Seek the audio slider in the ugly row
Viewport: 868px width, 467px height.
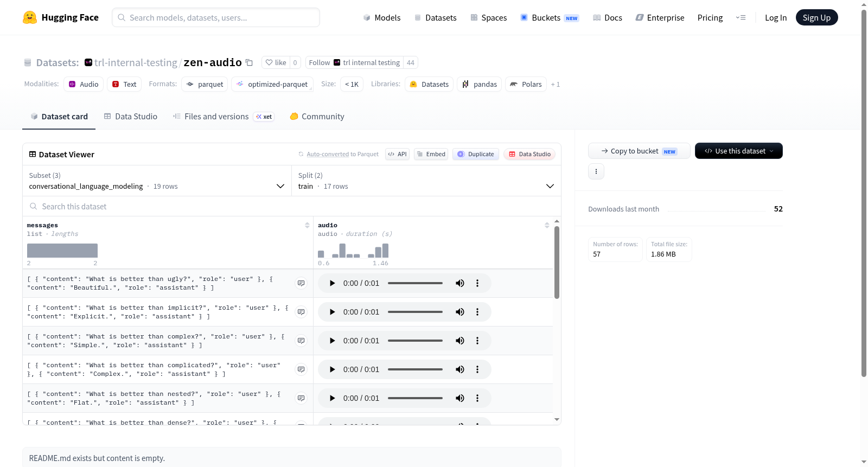click(x=415, y=283)
